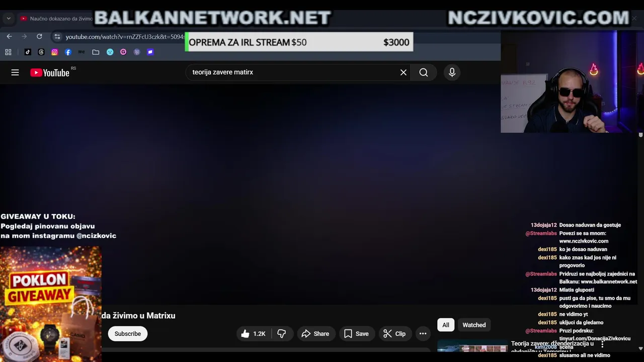
Task: Click the video title 'da živimo u Matrixu'
Action: pos(138,316)
